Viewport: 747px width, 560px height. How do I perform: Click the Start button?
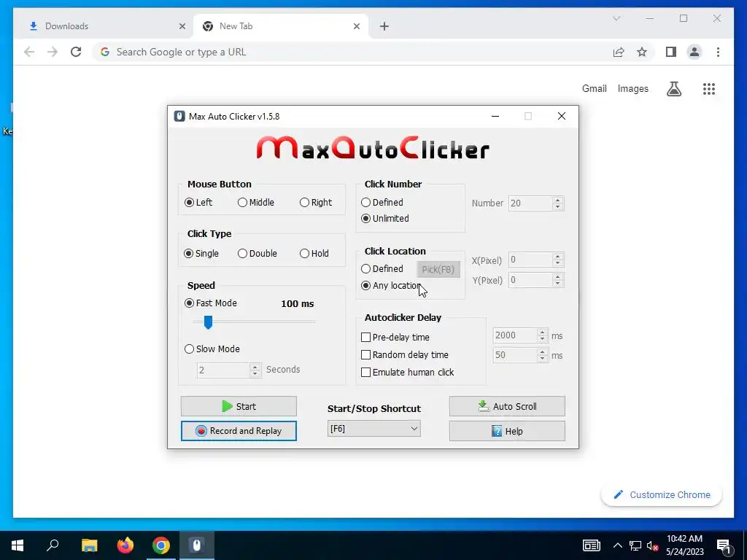click(239, 406)
